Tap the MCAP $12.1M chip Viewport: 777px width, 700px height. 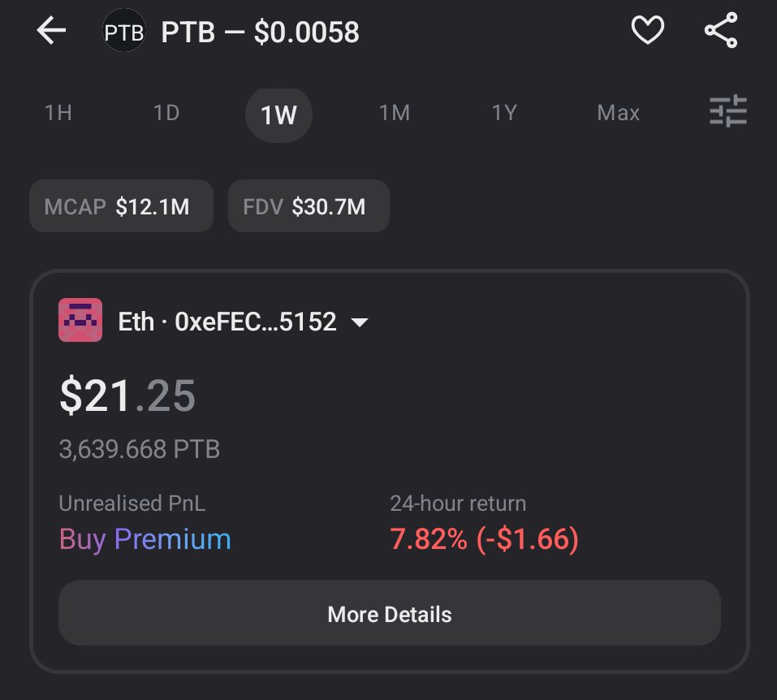(121, 206)
